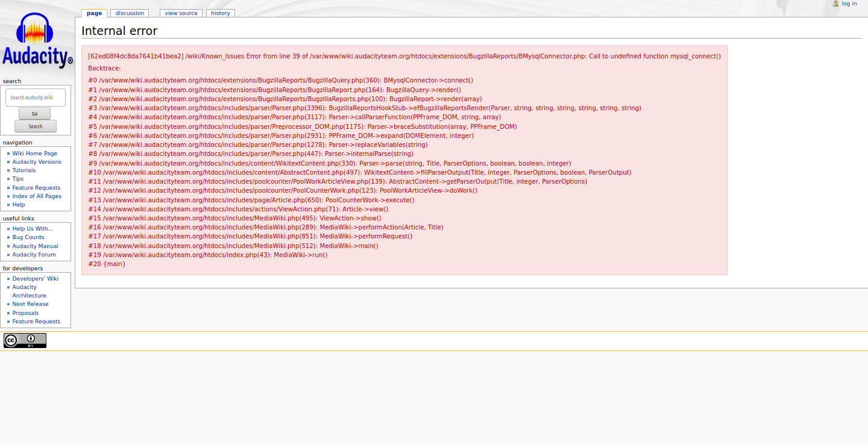This screenshot has width=868, height=445.
Task: Open Audacity Architecture link
Action: click(x=30, y=291)
